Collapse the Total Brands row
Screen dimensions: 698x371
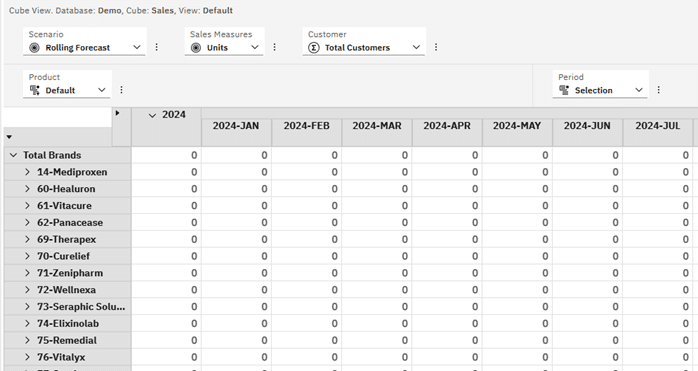tap(13, 155)
